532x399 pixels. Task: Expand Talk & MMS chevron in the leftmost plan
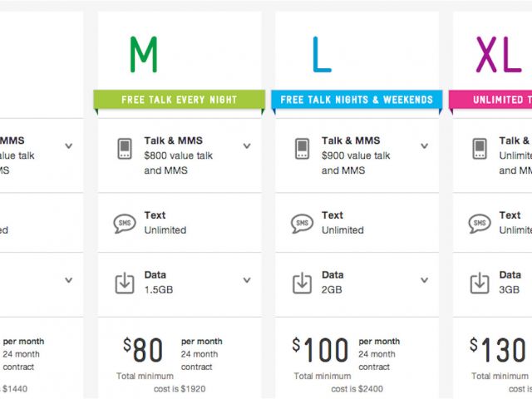pos(68,146)
